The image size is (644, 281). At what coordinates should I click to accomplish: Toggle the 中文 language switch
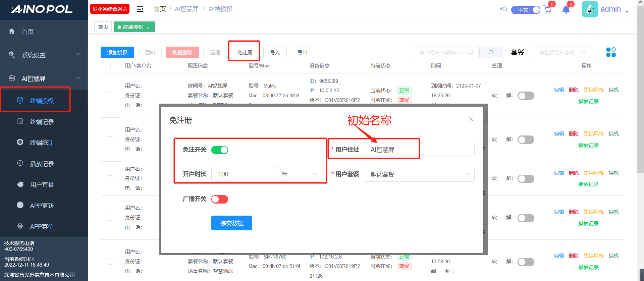pyautogui.click(x=526, y=10)
